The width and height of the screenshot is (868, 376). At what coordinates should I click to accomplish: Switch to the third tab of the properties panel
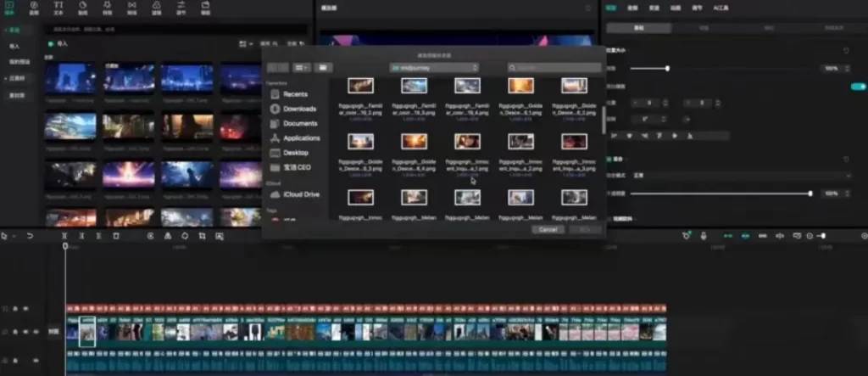[x=654, y=8]
